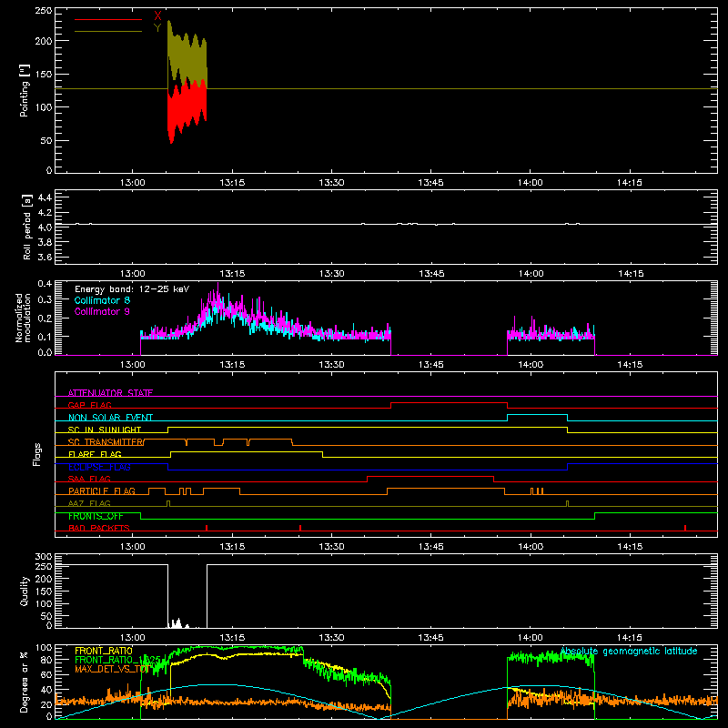Click the 'Energy band: 12-25 keV' annotation
Viewport: 728px width, 728px height.
coord(132,289)
